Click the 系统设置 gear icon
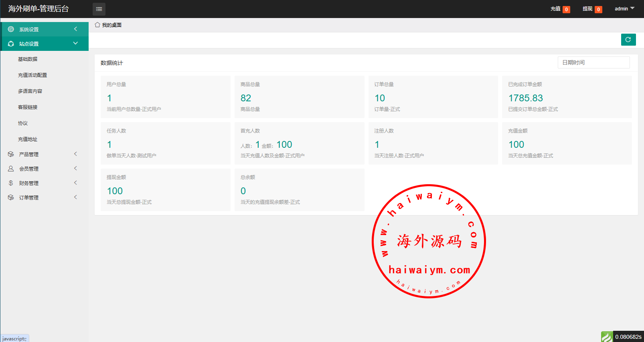Screen dimensions: 644x342 (x=11, y=29)
